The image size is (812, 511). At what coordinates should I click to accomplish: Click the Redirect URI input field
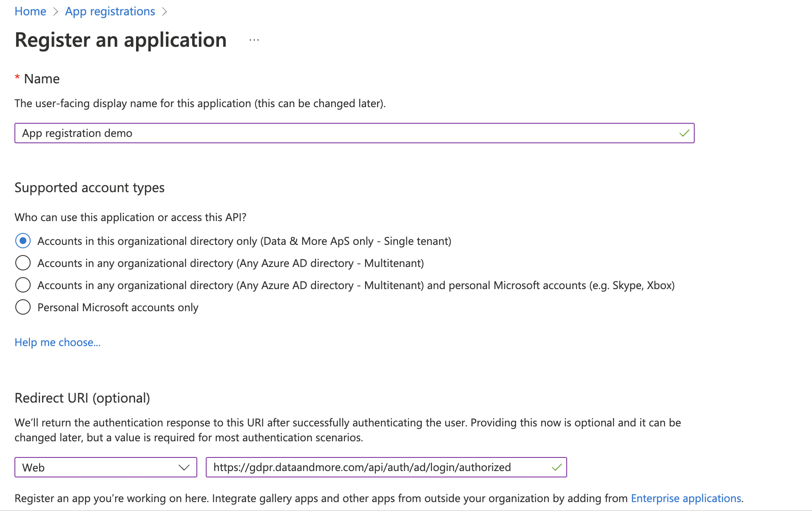pos(386,467)
